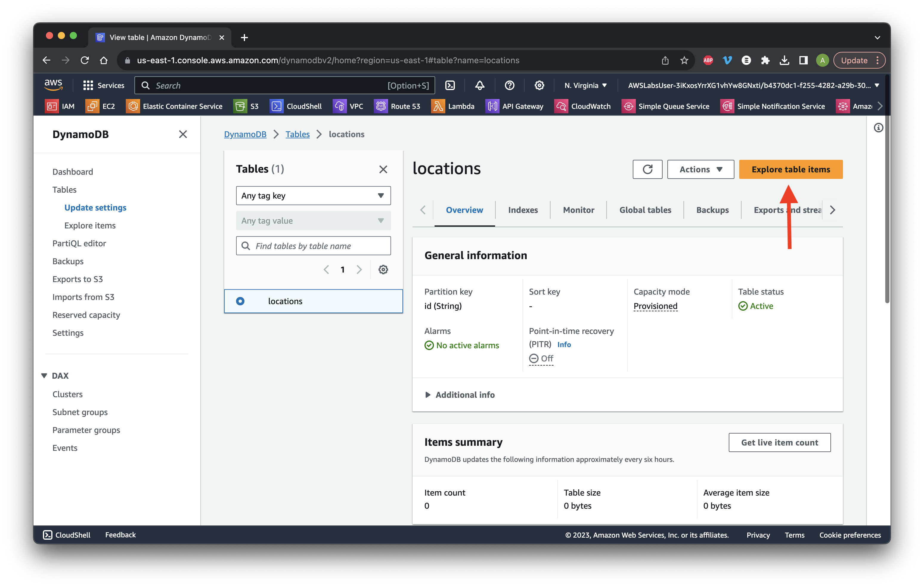This screenshot has width=924, height=588.
Task: Expand the Additional info section
Action: 460,394
